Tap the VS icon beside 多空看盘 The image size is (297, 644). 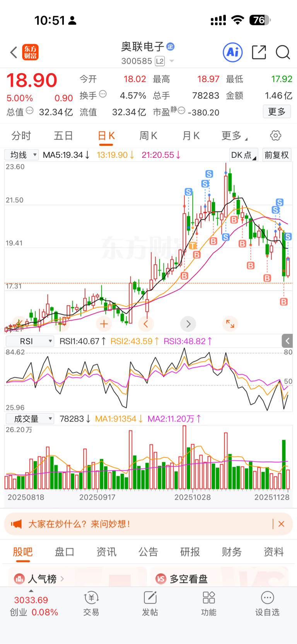click(x=161, y=579)
